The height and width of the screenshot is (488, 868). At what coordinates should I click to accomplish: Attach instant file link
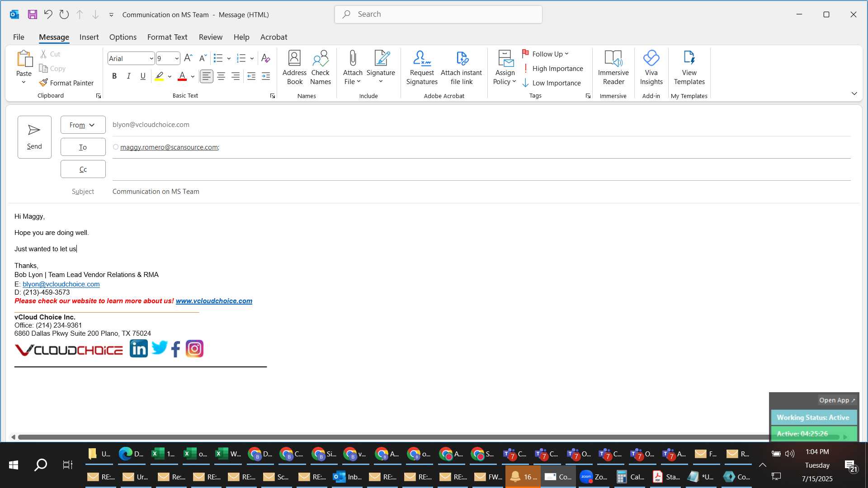pos(461,68)
